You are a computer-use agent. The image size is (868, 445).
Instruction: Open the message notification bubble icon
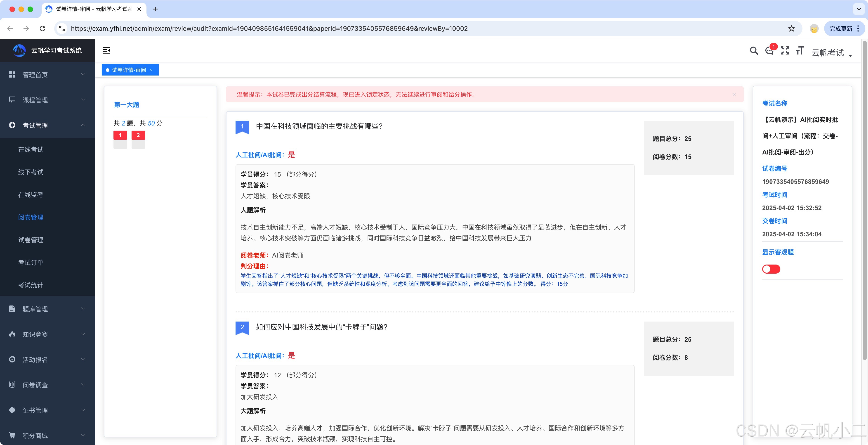(x=769, y=51)
